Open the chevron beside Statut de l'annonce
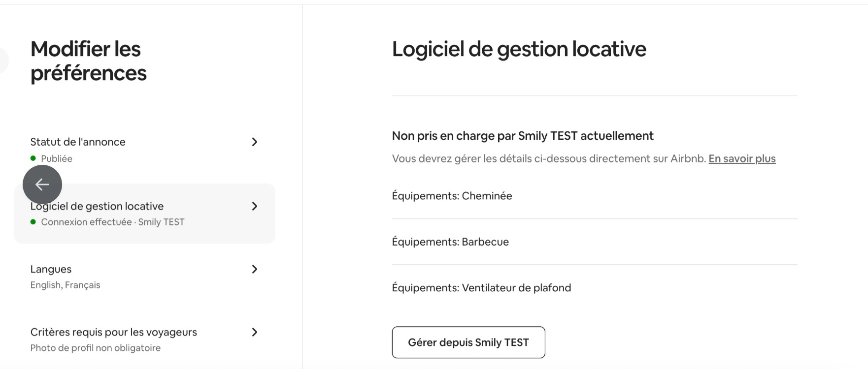Image resolution: width=868 pixels, height=369 pixels. coord(254,142)
